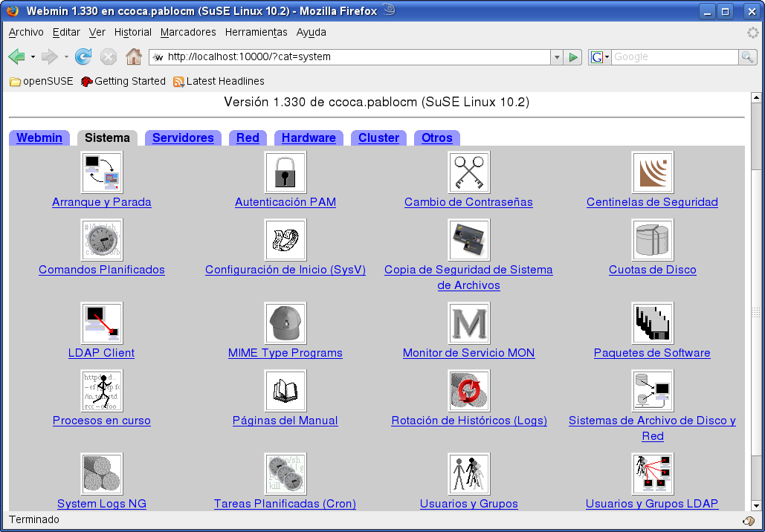Open the crossed keys Cambio de Contraseñas icon
The image size is (765, 532).
point(468,172)
